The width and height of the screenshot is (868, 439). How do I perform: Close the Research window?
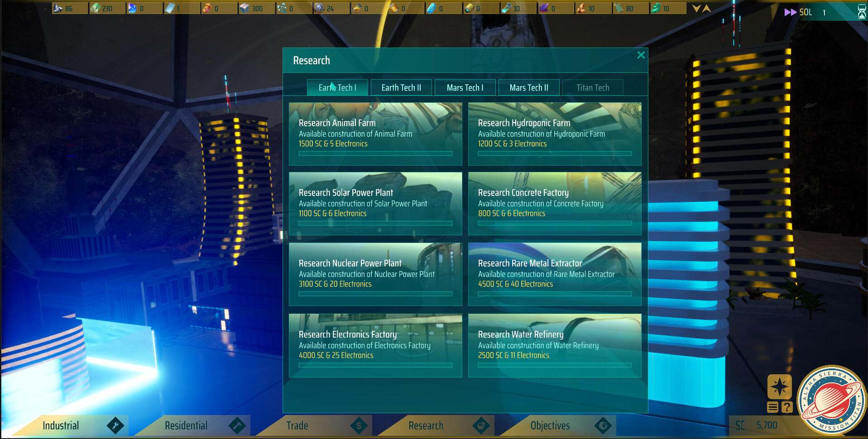pyautogui.click(x=641, y=55)
